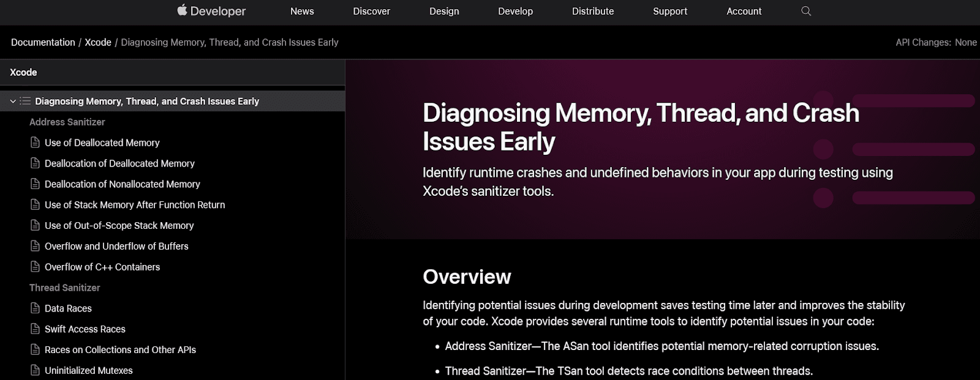Open the News menu item
The image size is (980, 380).
click(x=302, y=11)
